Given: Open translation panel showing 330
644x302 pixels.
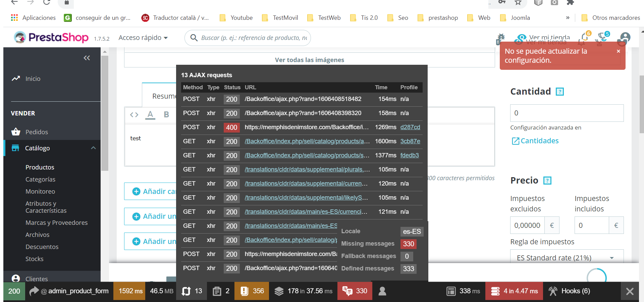Looking at the screenshot, I should [355, 291].
